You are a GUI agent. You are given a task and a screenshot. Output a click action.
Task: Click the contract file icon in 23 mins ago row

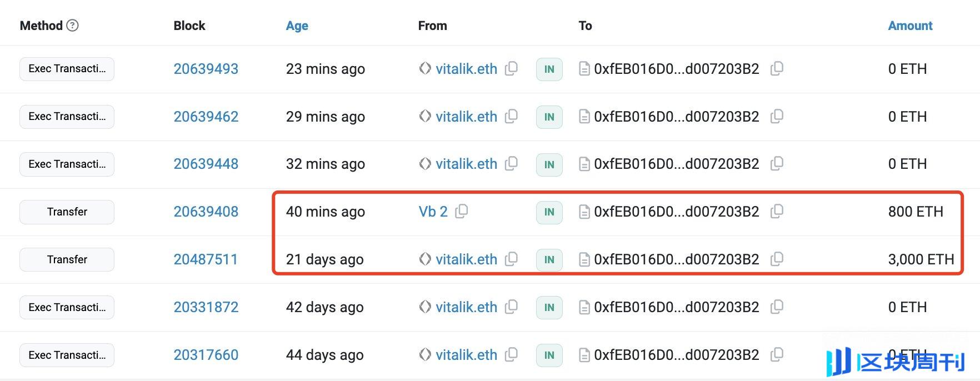[583, 69]
